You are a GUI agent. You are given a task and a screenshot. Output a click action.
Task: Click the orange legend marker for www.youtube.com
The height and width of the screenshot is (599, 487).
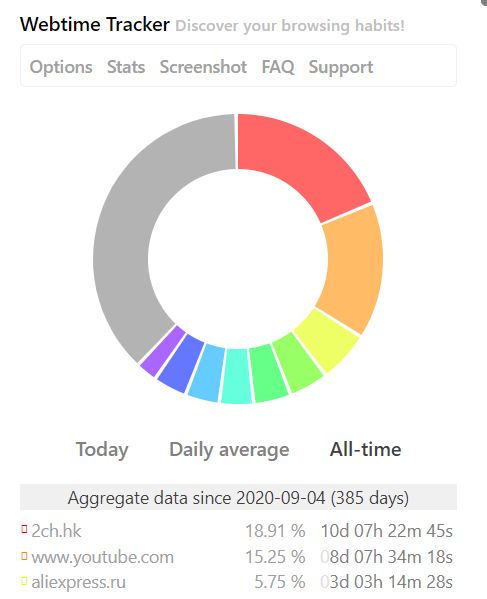click(24, 556)
